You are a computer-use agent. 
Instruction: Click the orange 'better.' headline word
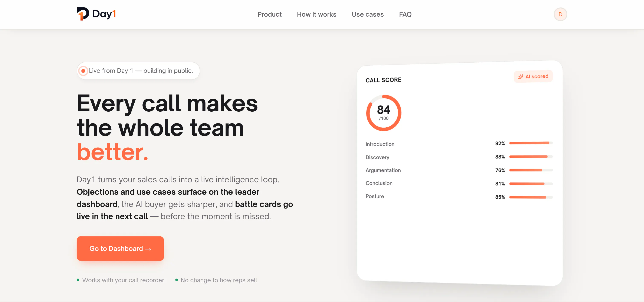pyautogui.click(x=112, y=152)
